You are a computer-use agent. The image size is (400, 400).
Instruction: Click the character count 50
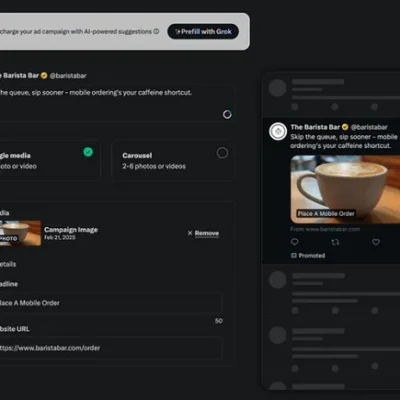click(x=219, y=321)
